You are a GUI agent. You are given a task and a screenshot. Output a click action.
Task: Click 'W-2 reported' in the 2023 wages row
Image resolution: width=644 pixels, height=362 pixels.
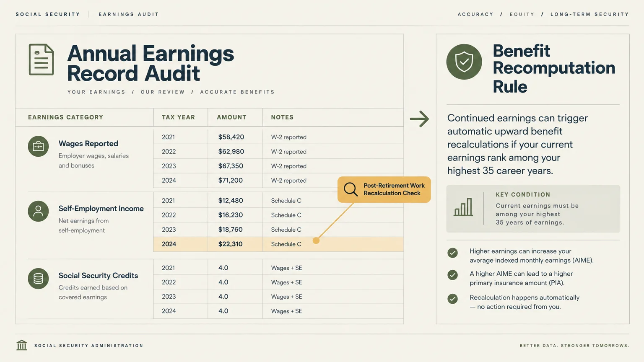click(288, 166)
